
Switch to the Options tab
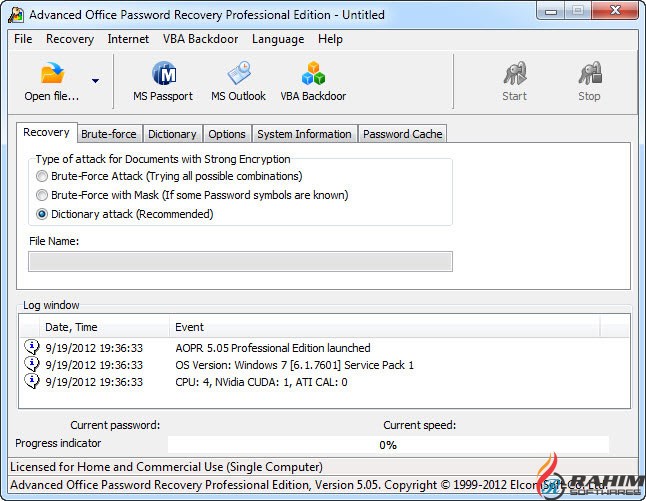pos(227,134)
